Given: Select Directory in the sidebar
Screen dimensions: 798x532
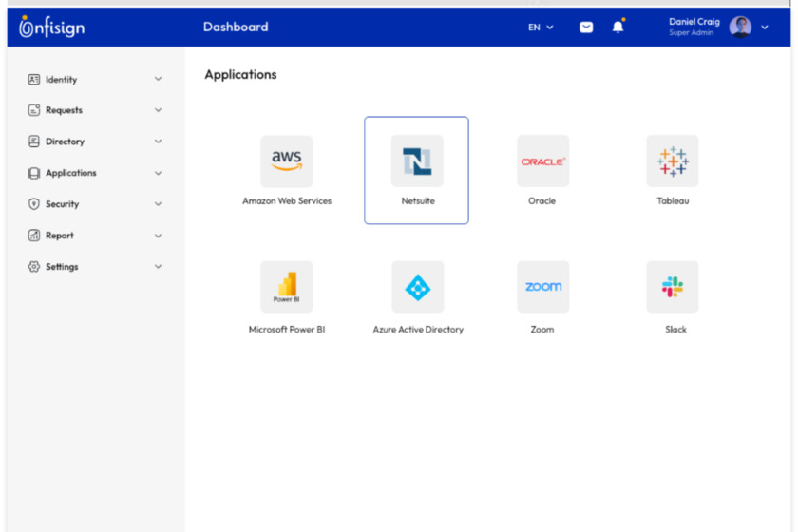Looking at the screenshot, I should pyautogui.click(x=65, y=142).
